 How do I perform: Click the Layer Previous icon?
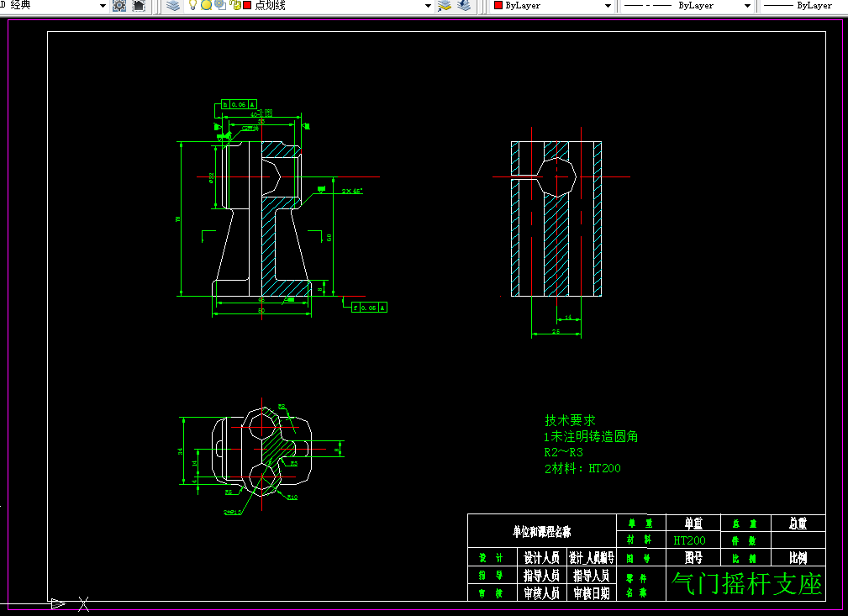point(464,6)
